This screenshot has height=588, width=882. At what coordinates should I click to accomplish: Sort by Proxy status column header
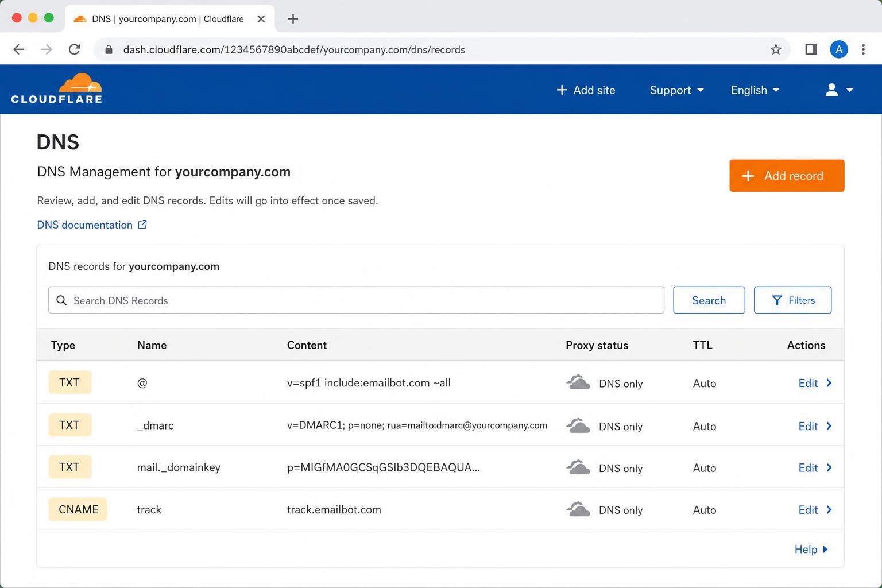(x=597, y=345)
